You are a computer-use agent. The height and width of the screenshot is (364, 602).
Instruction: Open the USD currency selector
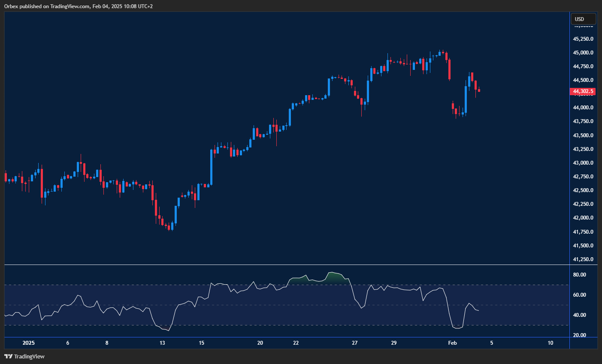(583, 19)
